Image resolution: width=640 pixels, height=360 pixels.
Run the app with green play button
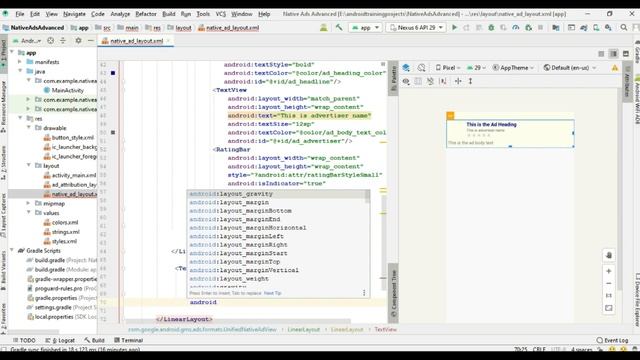pos(454,27)
